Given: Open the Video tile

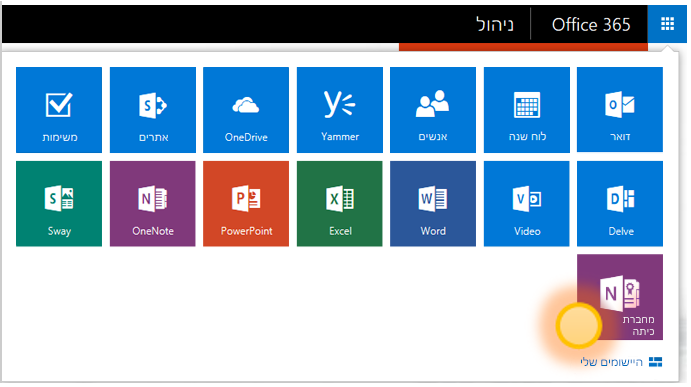Looking at the screenshot, I should coord(527,204).
